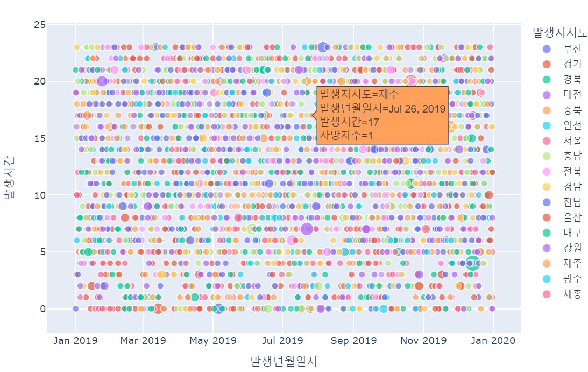Viewport: 588px width, 372px height.
Task: Click the 인천 legend item
Action: tap(563, 125)
